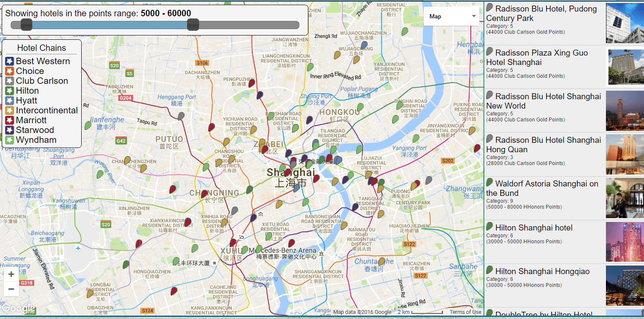Click Radisson Blu Pudong Century Park thumbnail

625,23
